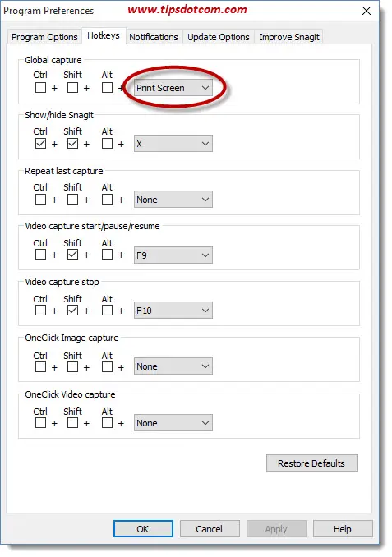Expand the Show/hide Snagit X key dropdown

pos(173,144)
